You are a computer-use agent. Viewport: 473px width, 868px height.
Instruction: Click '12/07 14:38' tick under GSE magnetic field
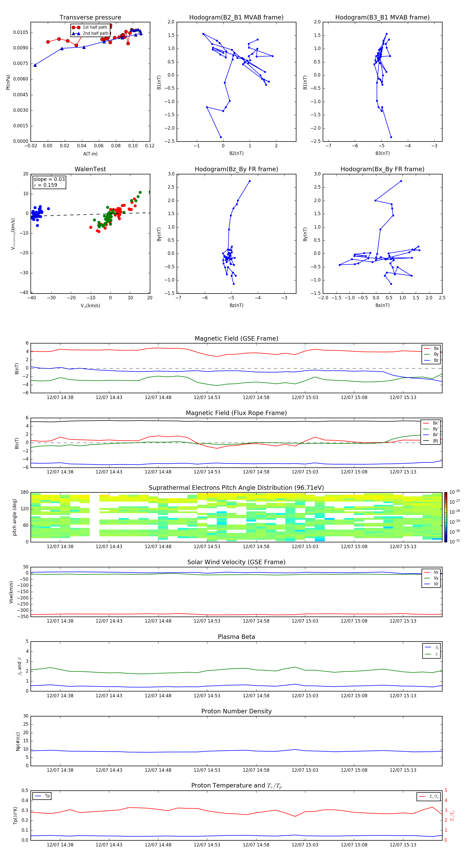point(60,397)
